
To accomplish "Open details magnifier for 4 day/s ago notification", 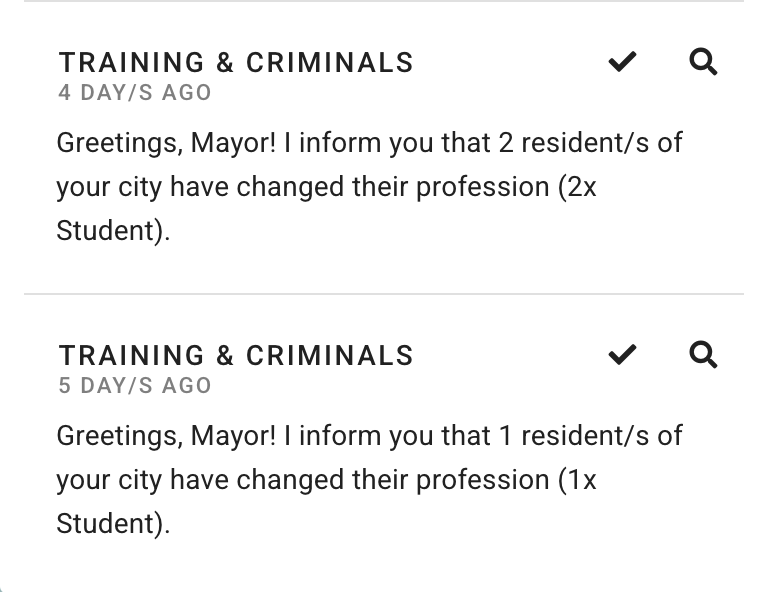I will click(703, 62).
